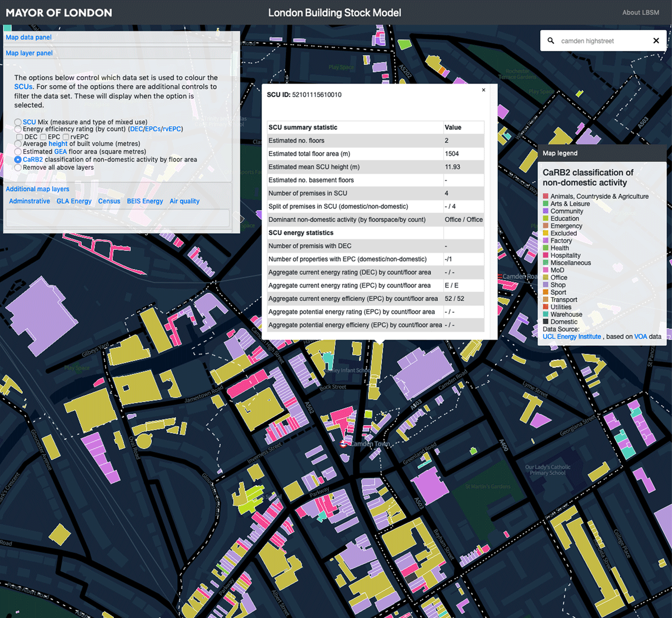Expand the Additional map layers section
Screen dimensions: 672x618
coord(38,189)
